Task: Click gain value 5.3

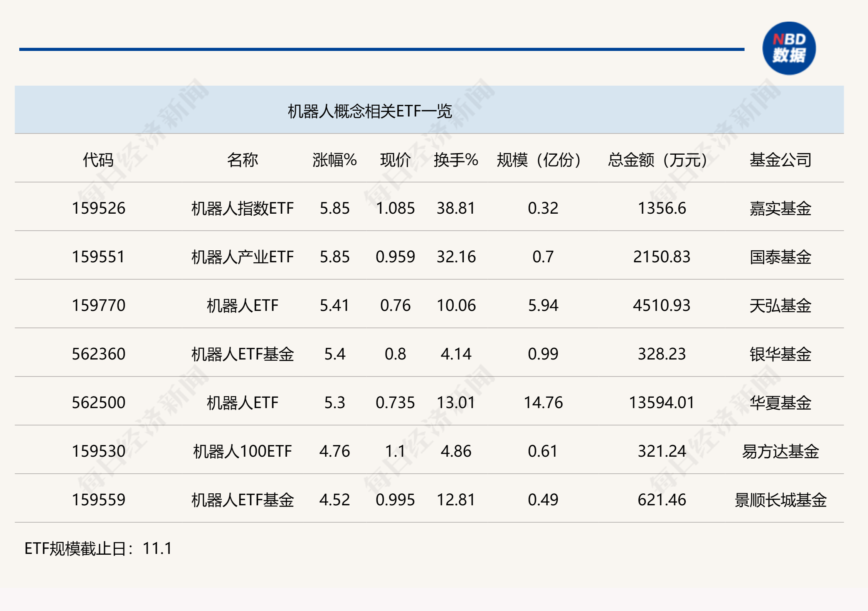Action: click(335, 403)
